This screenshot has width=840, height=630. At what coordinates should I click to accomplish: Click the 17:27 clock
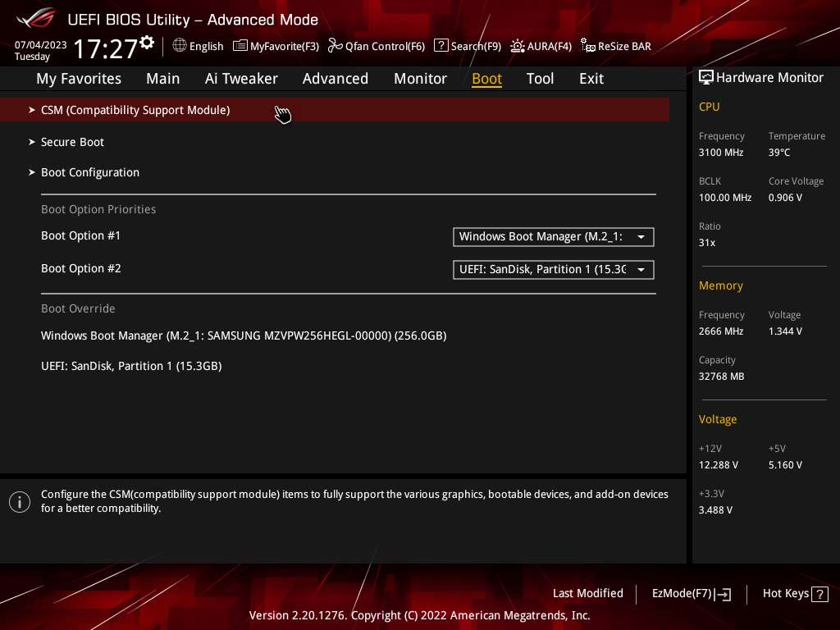click(106, 48)
